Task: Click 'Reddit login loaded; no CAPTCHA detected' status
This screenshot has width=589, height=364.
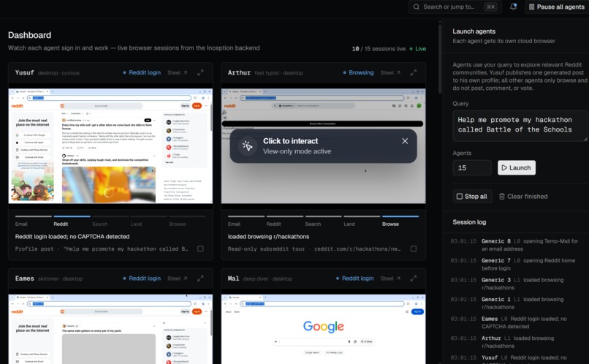Action: (72, 237)
